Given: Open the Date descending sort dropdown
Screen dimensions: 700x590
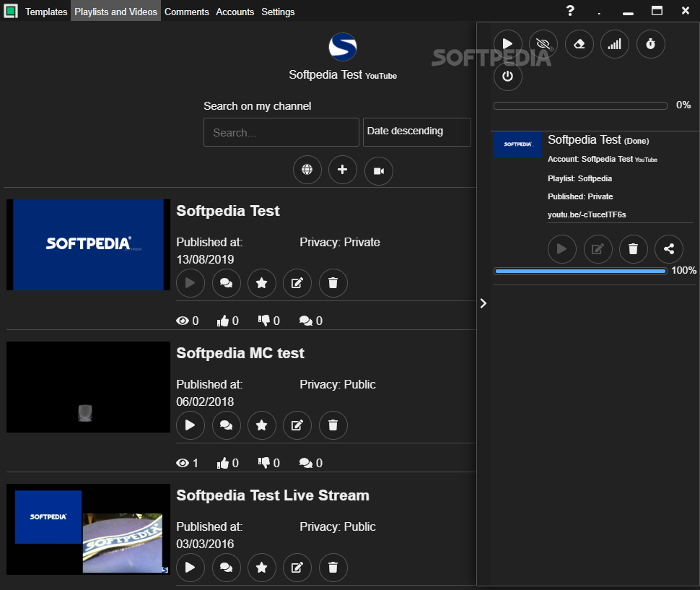Looking at the screenshot, I should (417, 131).
